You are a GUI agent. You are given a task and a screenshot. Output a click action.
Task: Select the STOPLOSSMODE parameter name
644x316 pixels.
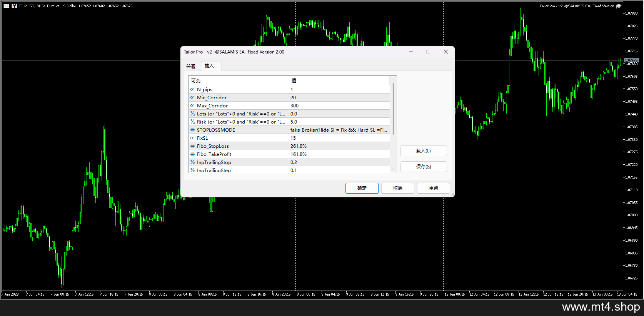(x=216, y=130)
